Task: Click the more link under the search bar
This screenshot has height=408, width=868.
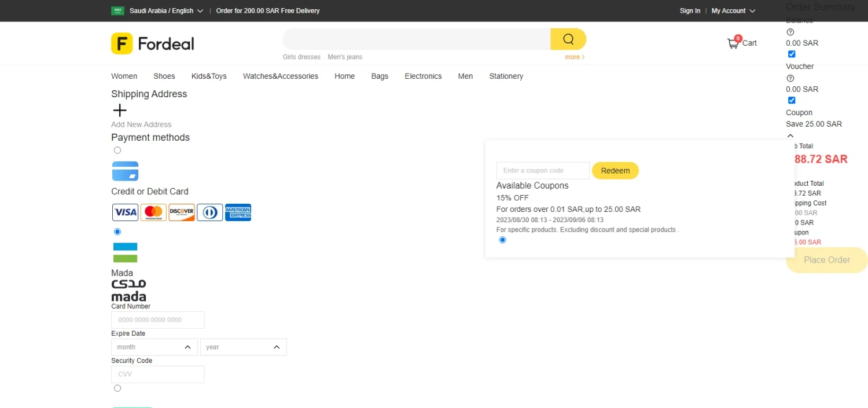Action: [x=575, y=57]
